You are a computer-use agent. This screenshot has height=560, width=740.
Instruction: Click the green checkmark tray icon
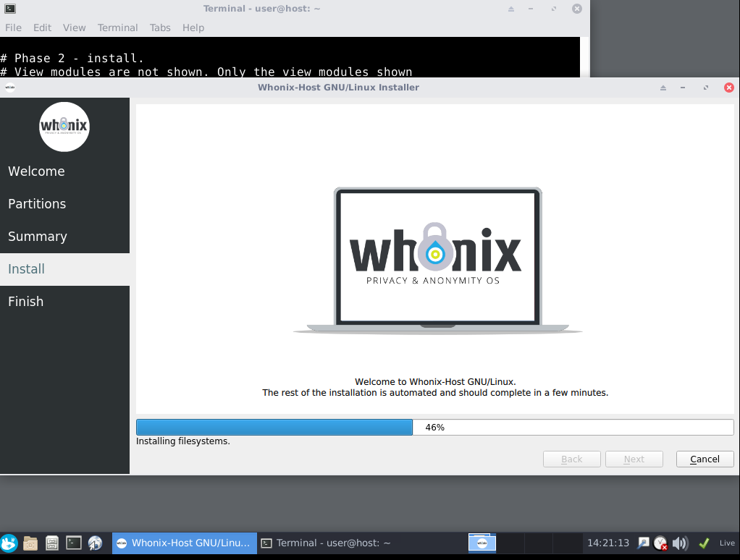click(703, 543)
